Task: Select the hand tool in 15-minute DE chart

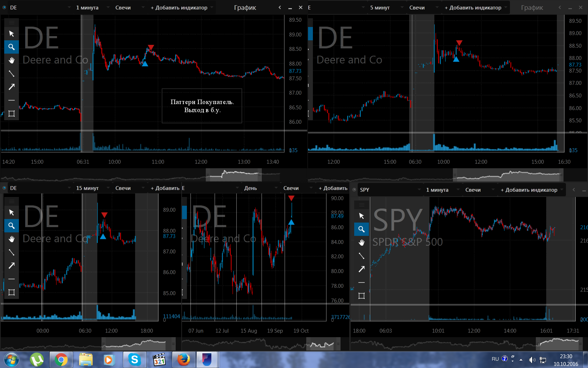Action: pos(12,239)
